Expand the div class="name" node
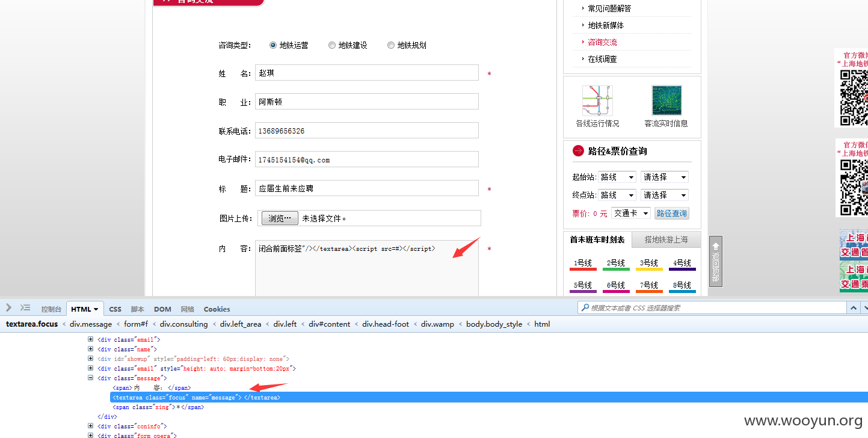 91,349
